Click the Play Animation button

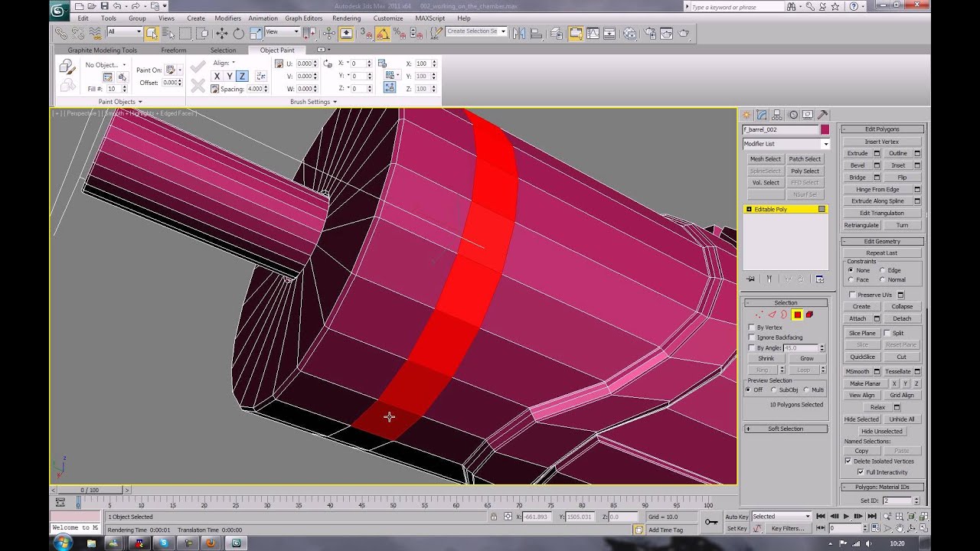(846, 517)
